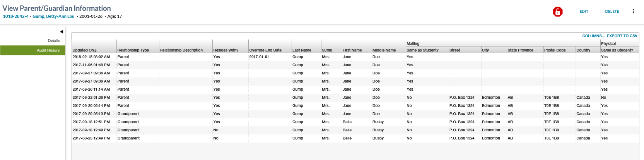Select the 2017-08-23 12:49 PM row
The width and height of the screenshot is (644, 160).
click(x=91, y=138)
